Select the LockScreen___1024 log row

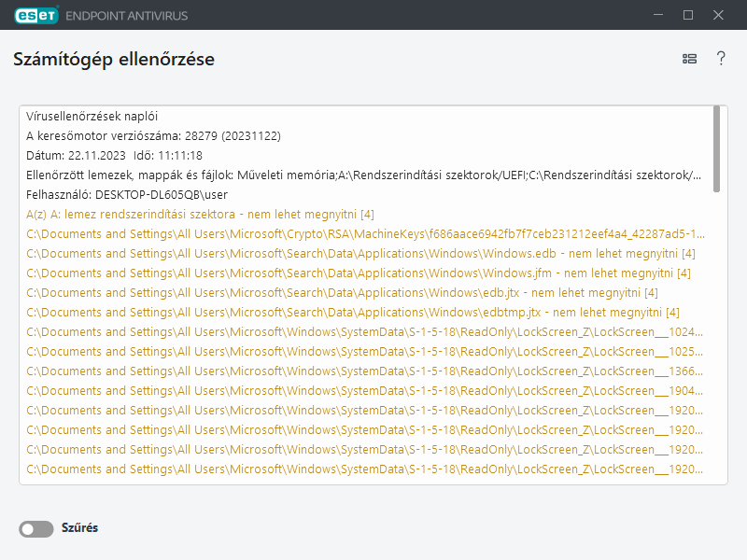[364, 331]
